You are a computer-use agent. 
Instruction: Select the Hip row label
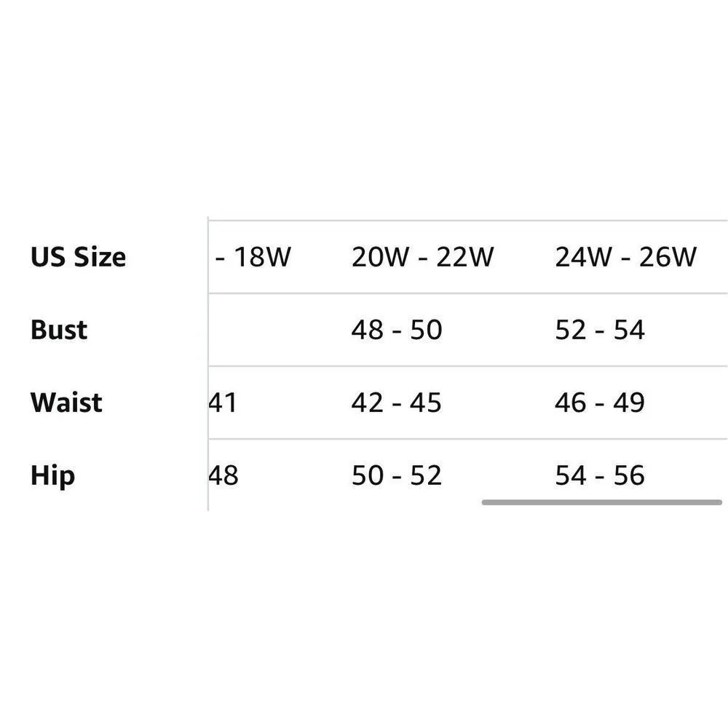52,475
